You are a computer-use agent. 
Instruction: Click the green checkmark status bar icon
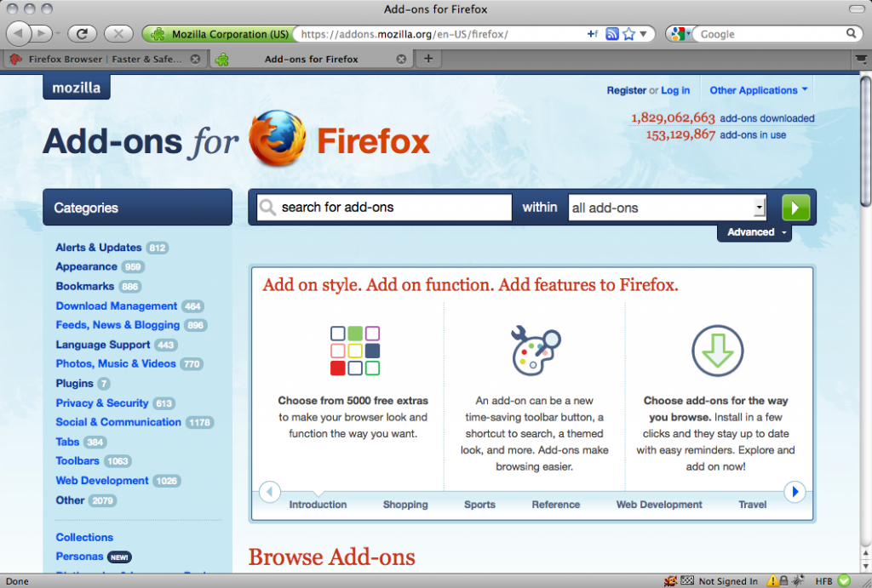844,581
